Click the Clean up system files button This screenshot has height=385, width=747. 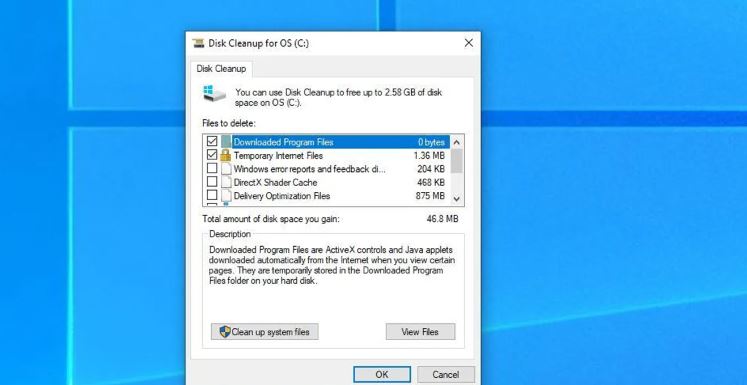tap(264, 332)
